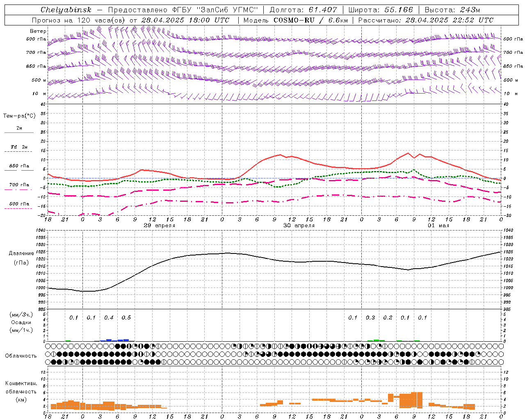
Task: Click the 0.3 precipitation value
Action: 370,318
